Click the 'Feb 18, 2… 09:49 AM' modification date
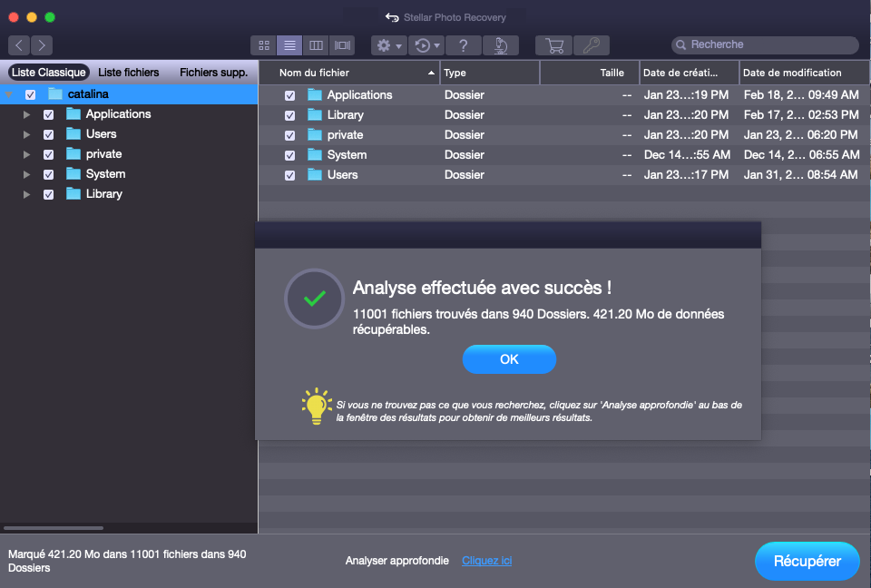 point(801,95)
